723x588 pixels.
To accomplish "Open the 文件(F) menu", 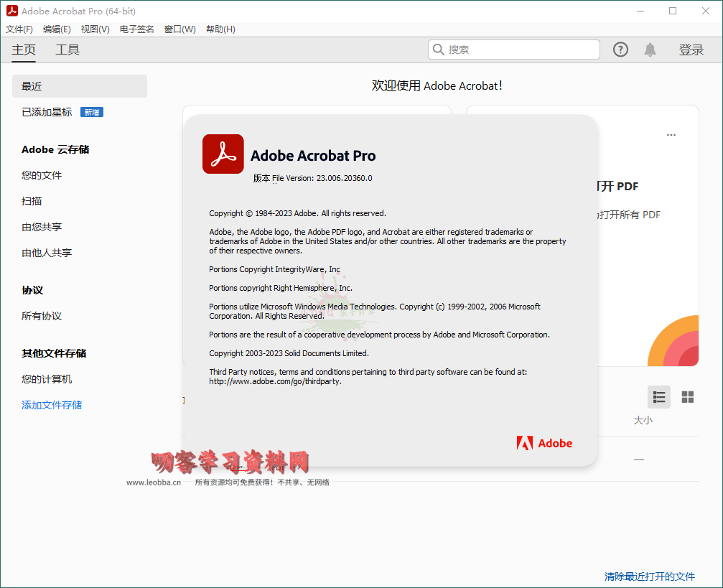I will pos(19,29).
